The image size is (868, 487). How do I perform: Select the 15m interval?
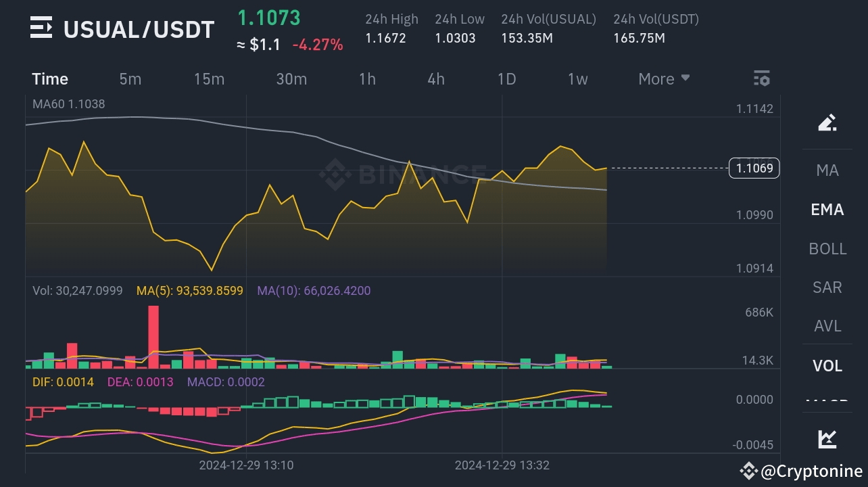click(x=209, y=79)
